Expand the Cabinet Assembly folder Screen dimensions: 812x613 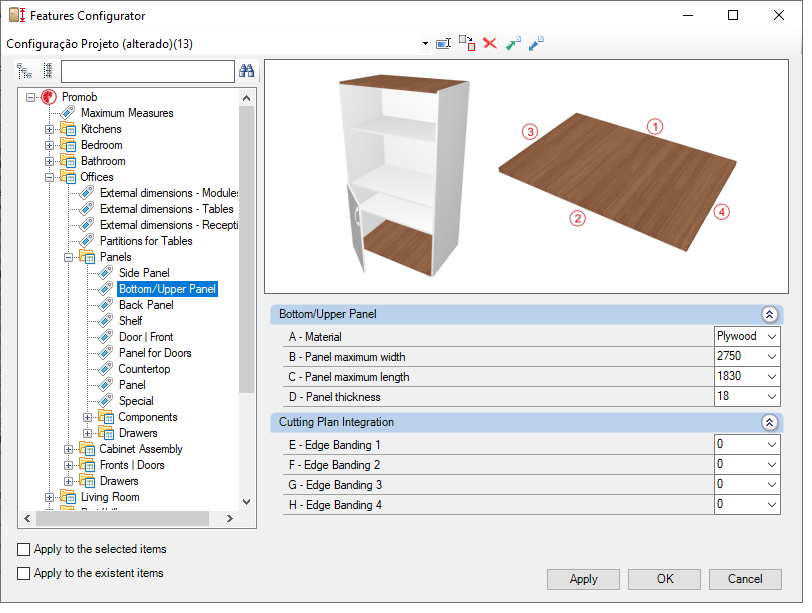tap(68, 449)
